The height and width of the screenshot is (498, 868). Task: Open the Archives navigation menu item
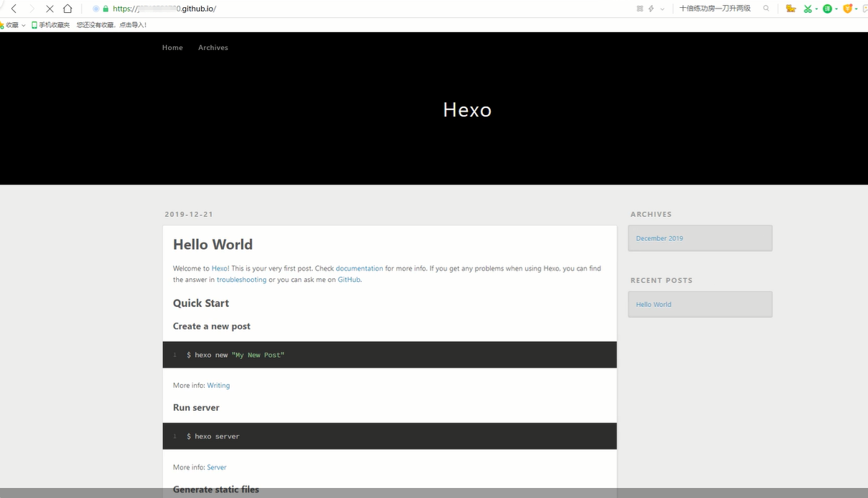click(x=213, y=48)
